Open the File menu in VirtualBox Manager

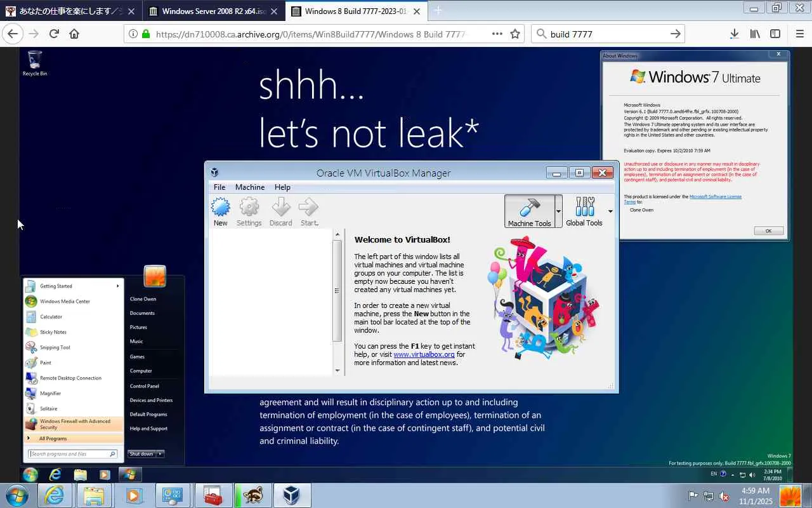tap(219, 187)
